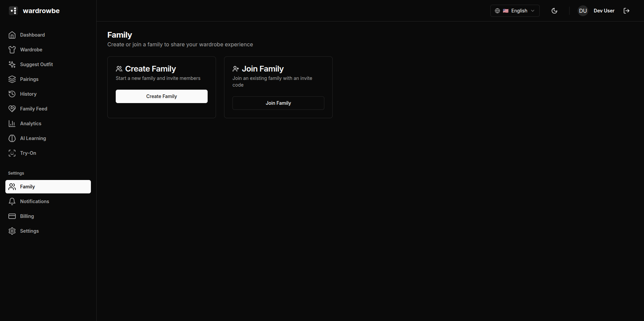644x321 pixels.
Task: Click the Pairings layers icon
Action: click(12, 79)
